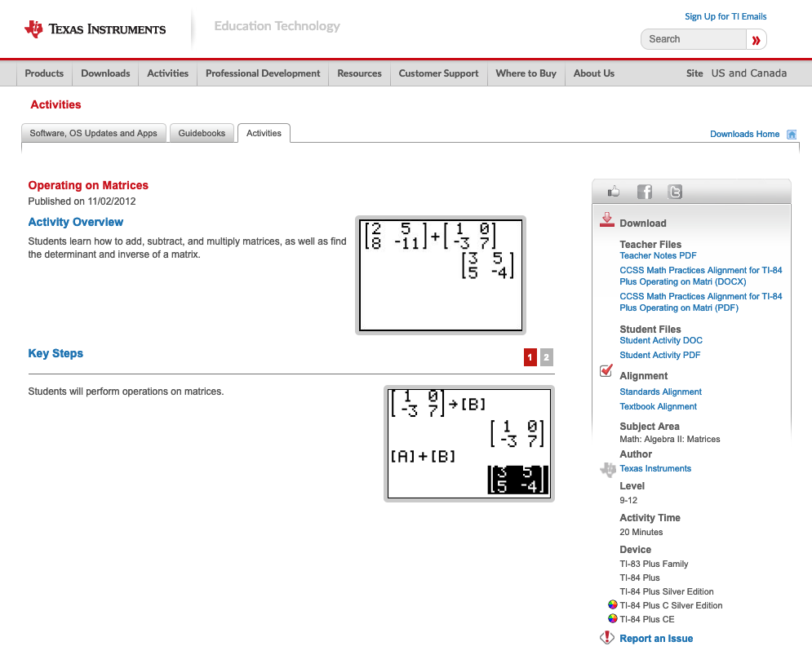Click the color wheel icon beside TI-84 Plus CE
The image size is (812, 655).
612,618
